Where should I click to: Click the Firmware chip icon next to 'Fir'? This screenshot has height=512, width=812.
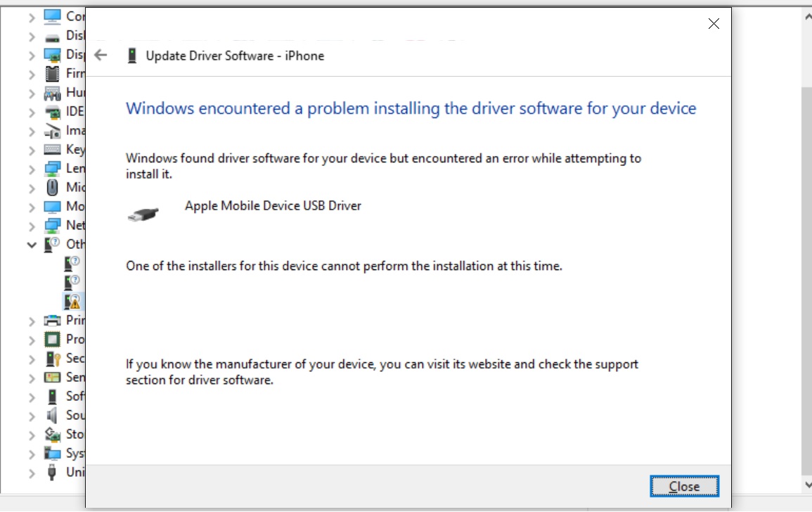tap(52, 74)
